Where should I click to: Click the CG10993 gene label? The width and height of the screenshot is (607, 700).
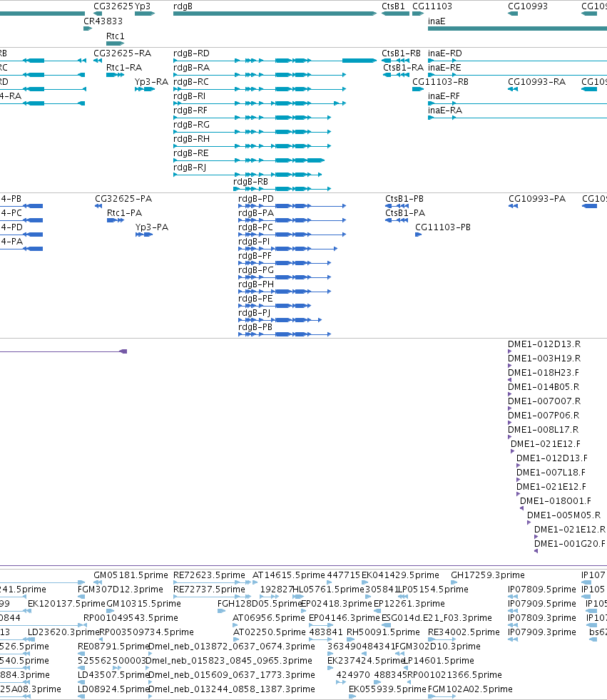point(528,6)
